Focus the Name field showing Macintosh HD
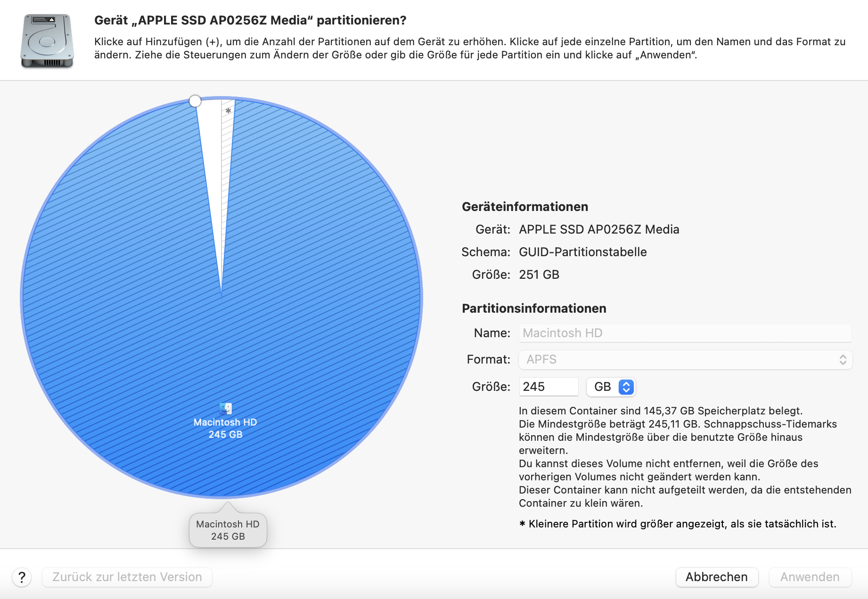This screenshot has height=599, width=868. point(685,333)
